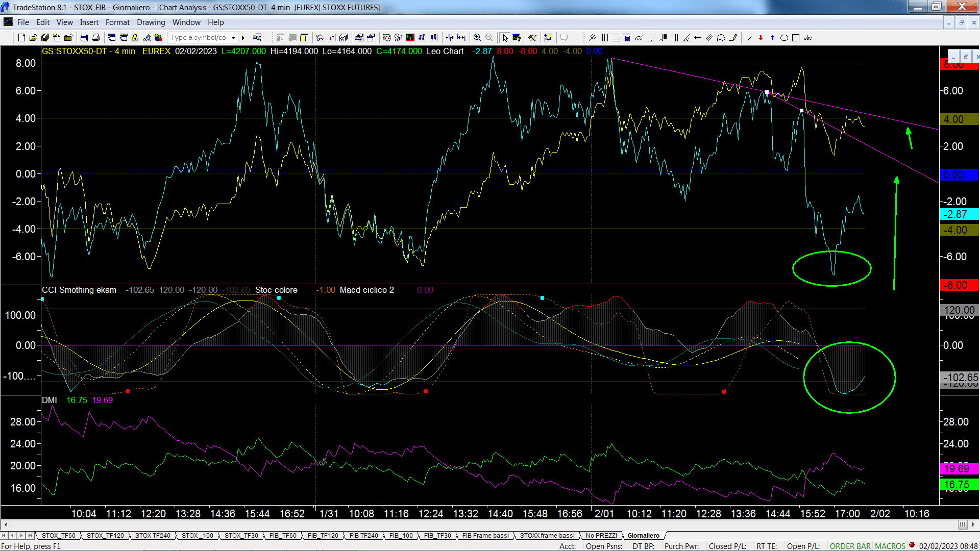Screen dimensions: 980x551
Task: Open the Drawing menu
Action: click(x=151, y=22)
